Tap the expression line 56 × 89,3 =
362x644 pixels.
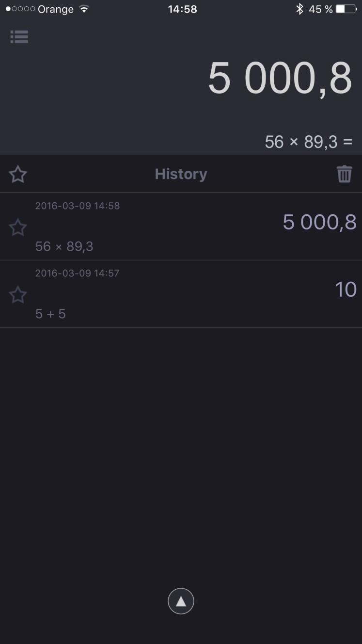308,142
